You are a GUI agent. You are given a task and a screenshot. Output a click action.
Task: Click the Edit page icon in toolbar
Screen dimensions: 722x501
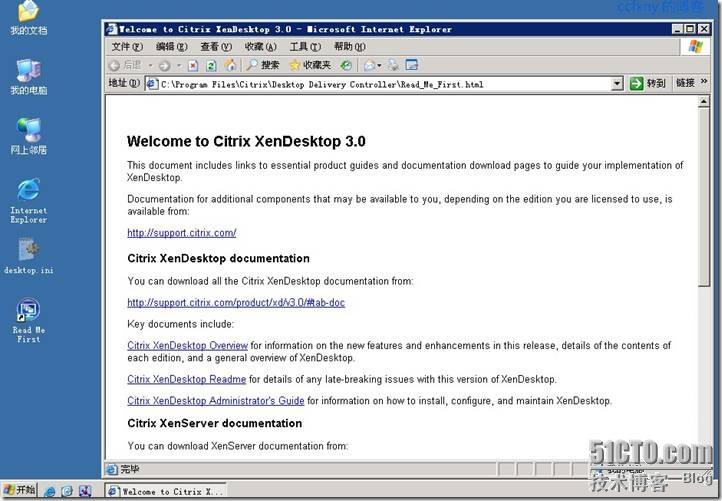(412, 65)
